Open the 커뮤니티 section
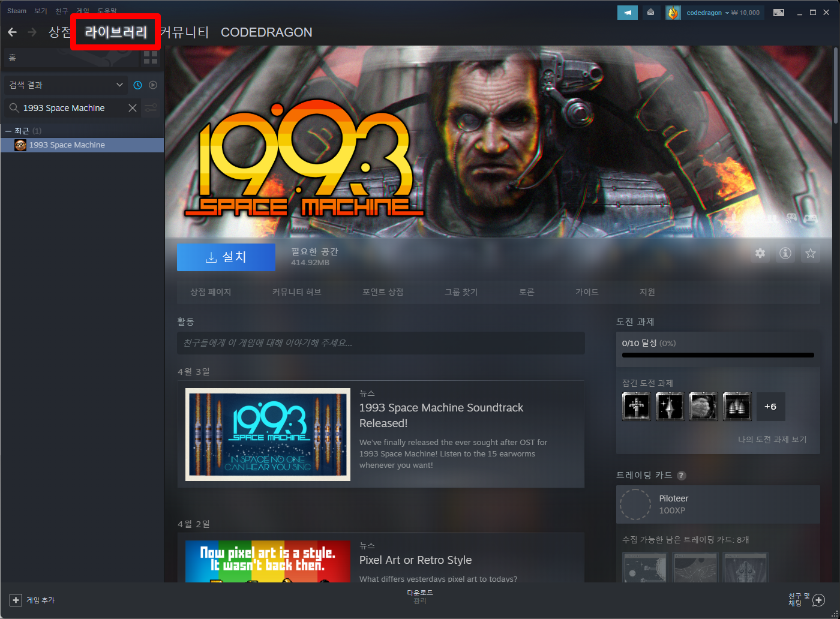 185,32
